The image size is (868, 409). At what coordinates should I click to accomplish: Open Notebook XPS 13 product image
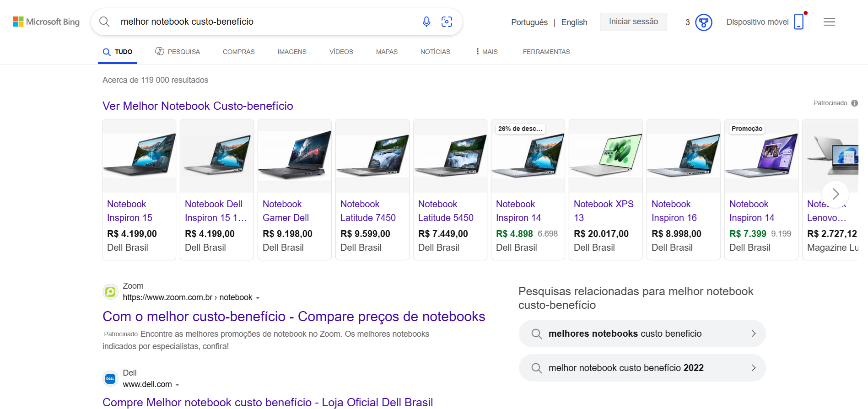606,156
